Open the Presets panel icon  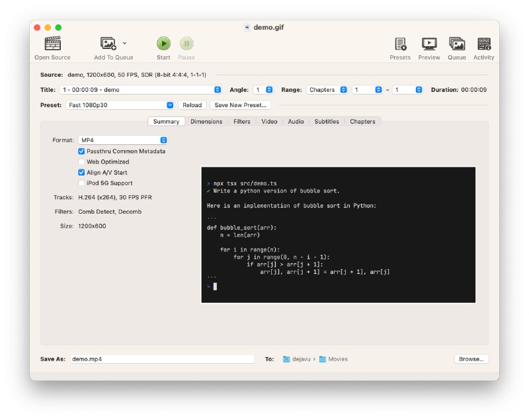pos(400,44)
